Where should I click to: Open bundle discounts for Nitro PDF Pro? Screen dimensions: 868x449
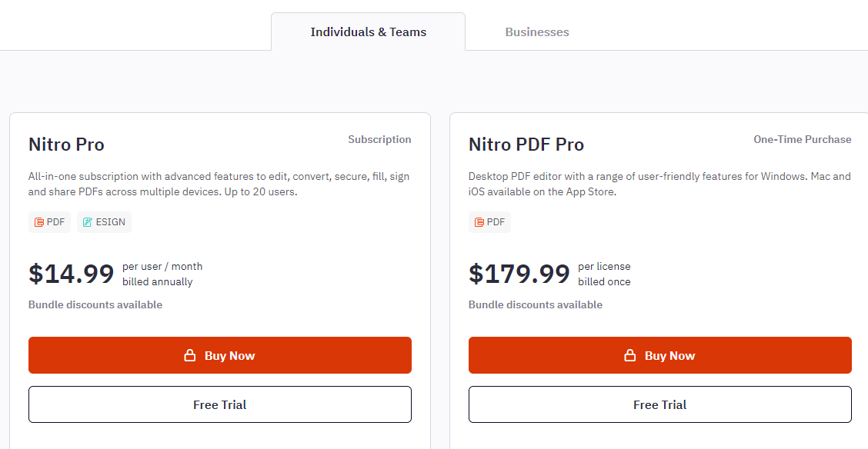[x=536, y=304]
